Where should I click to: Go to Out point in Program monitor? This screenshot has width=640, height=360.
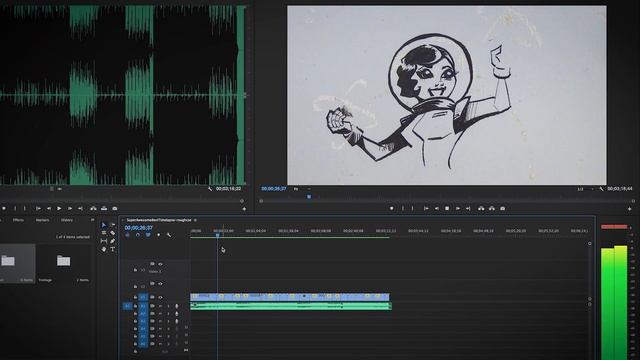468,209
